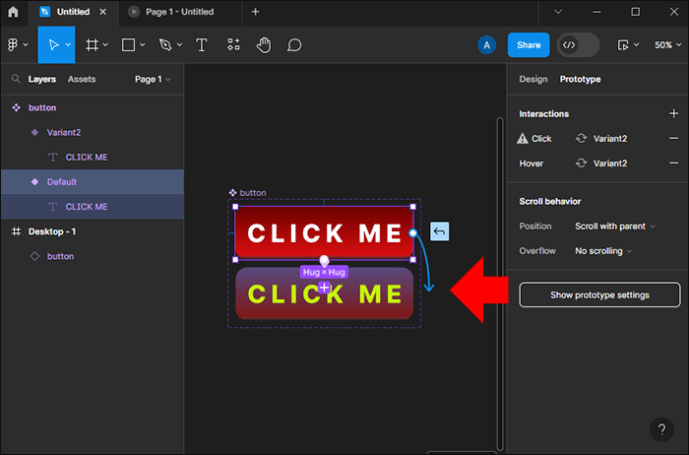Switch to the Design tab

point(533,79)
